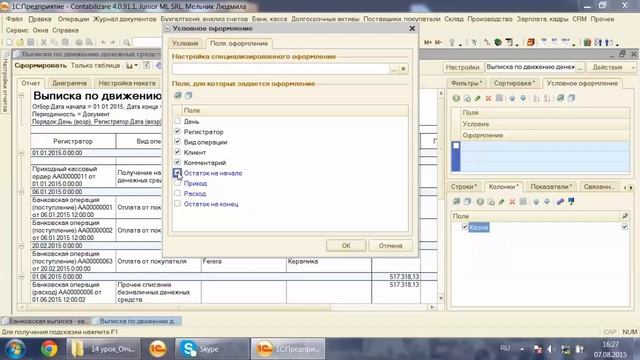This screenshot has width=640, height=360.
Task: Collapse the 01.01.2015 group in the report
Action: click(x=22, y=153)
